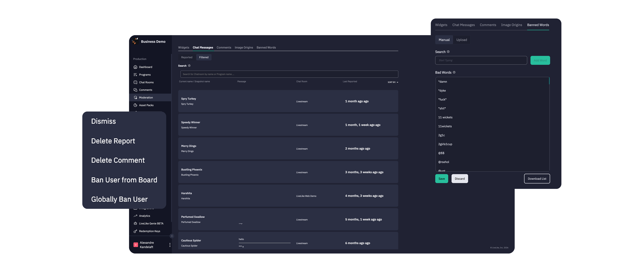Collapse sidebar with the chevron arrow
Screen dimensions: 644x272
click(x=172, y=236)
